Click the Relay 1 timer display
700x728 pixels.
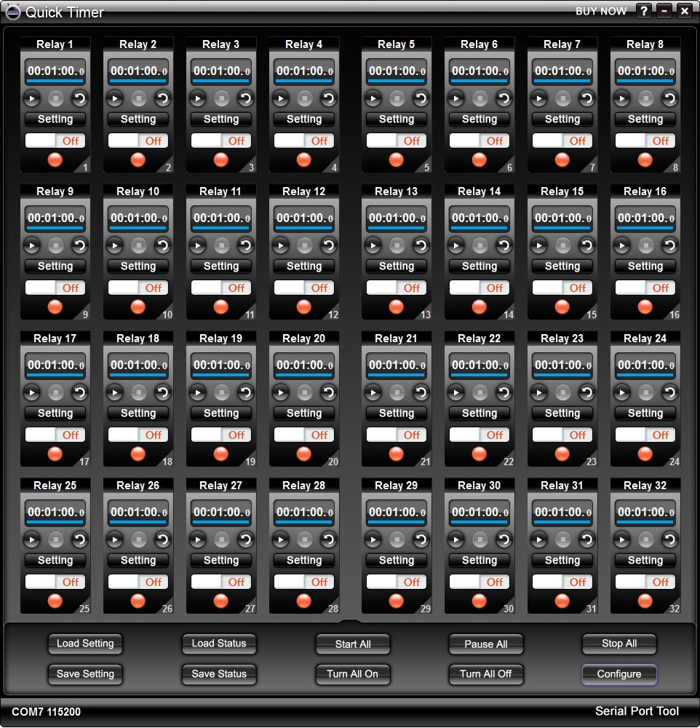(x=55, y=71)
